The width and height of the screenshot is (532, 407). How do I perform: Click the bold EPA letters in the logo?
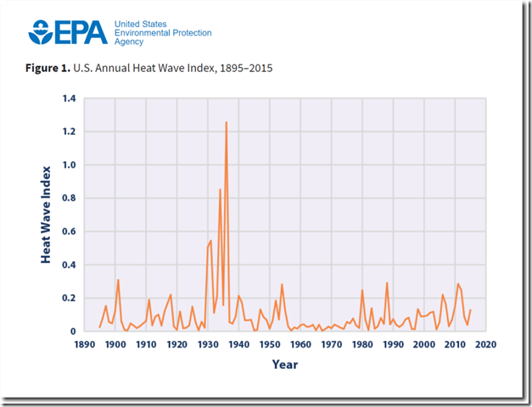tap(81, 32)
